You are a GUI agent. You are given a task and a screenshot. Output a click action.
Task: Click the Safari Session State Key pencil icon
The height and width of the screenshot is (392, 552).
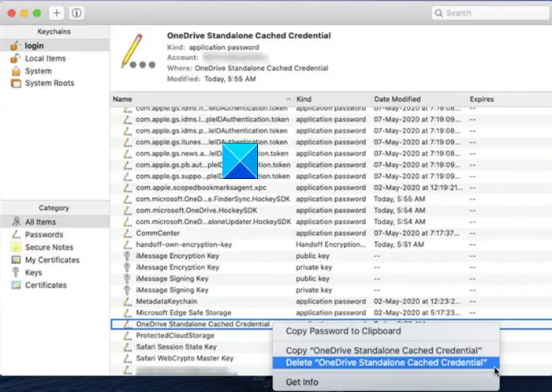pos(127,347)
